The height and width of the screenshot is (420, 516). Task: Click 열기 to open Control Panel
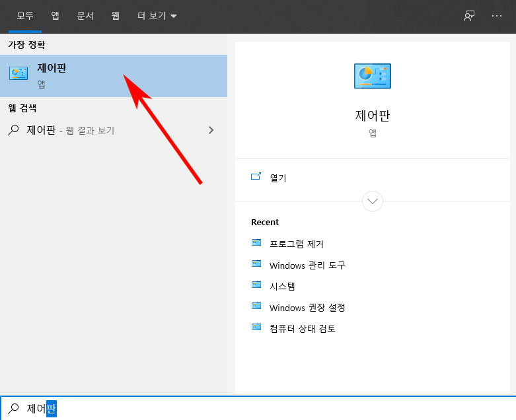[278, 178]
